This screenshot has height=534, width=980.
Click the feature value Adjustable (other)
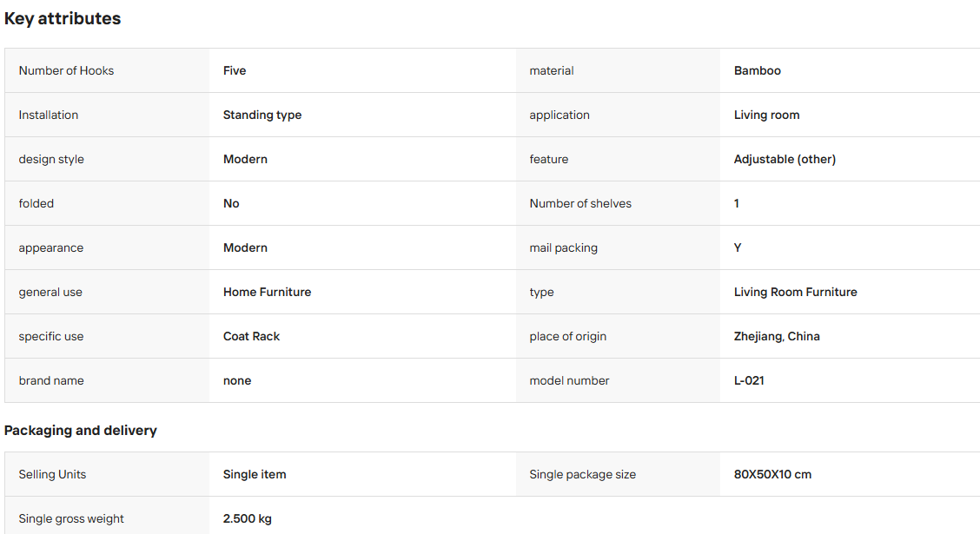[785, 159]
